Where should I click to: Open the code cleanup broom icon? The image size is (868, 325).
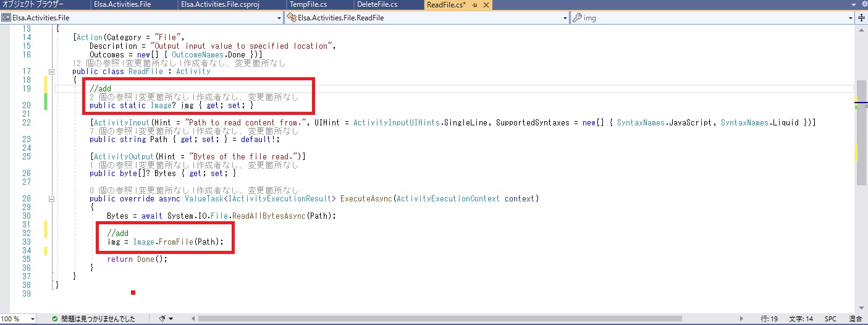click(x=162, y=319)
